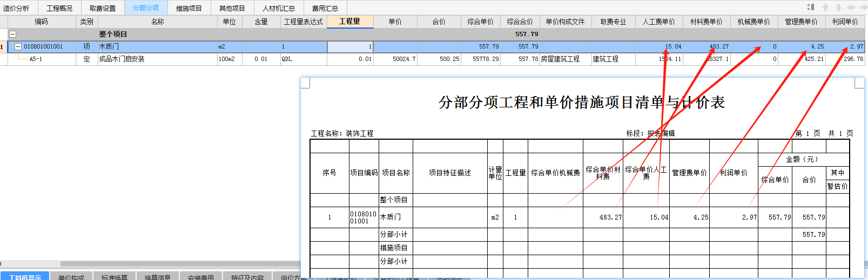868x280 pixels.
Task: Open the 特征及内容 bottom tab
Action: (x=247, y=276)
